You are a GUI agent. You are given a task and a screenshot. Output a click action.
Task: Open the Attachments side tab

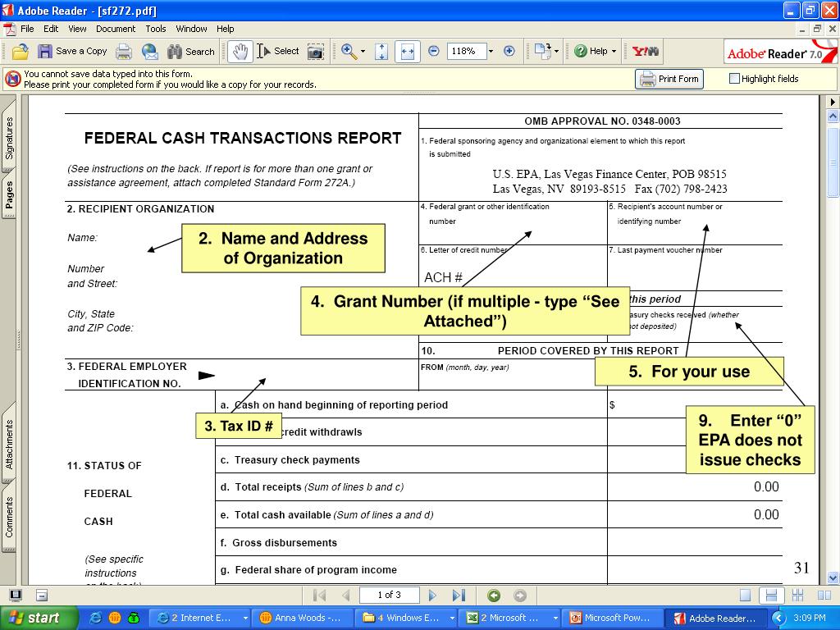point(9,442)
